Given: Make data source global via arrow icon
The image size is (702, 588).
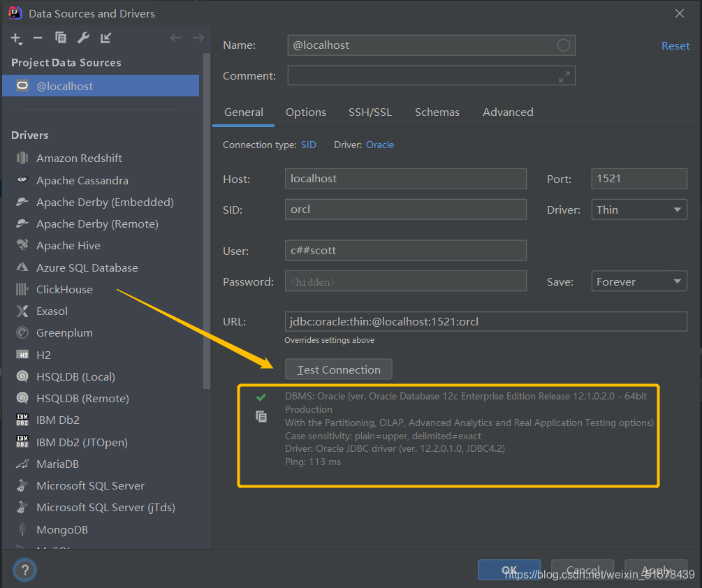Looking at the screenshot, I should (105, 38).
